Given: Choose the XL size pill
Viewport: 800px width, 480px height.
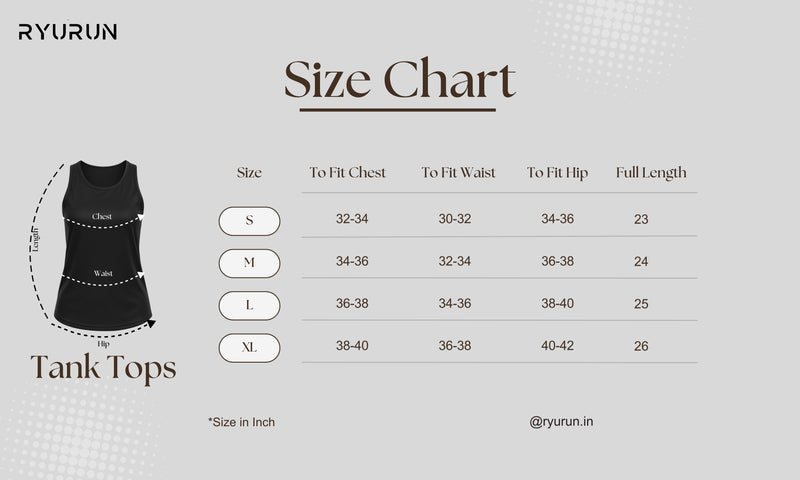Looking at the screenshot, I should (249, 348).
